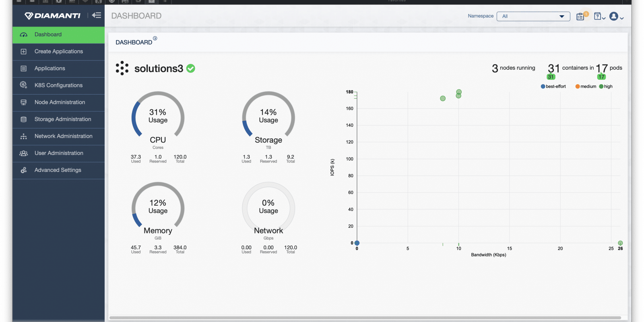Click the 3 nodes running link

coord(514,68)
